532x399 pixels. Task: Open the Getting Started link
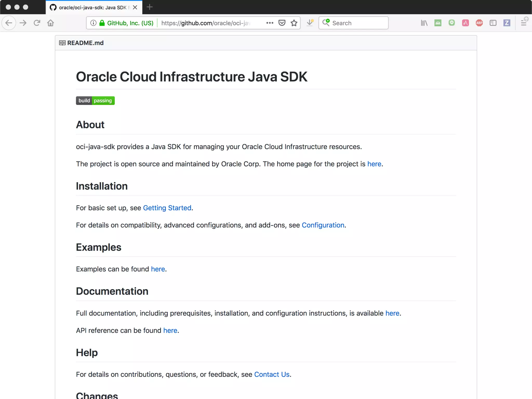[x=167, y=208]
